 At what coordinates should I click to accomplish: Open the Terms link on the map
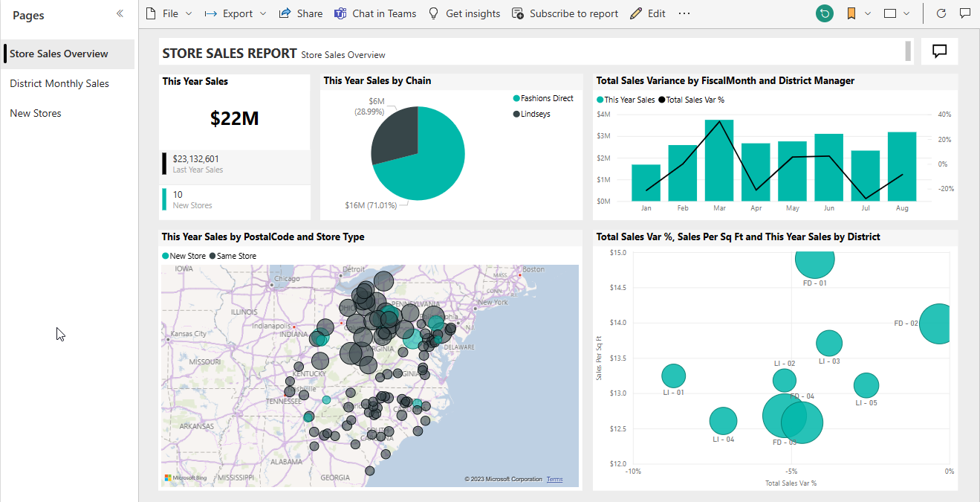(554, 480)
